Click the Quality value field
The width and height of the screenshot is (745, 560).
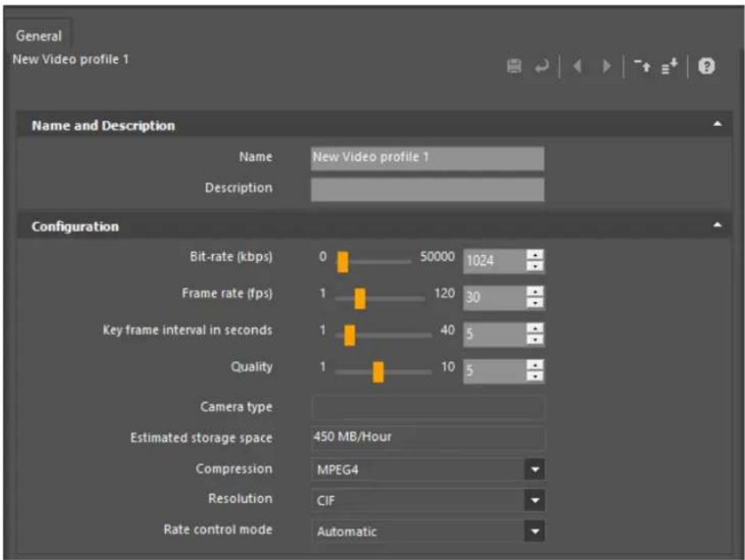point(495,371)
